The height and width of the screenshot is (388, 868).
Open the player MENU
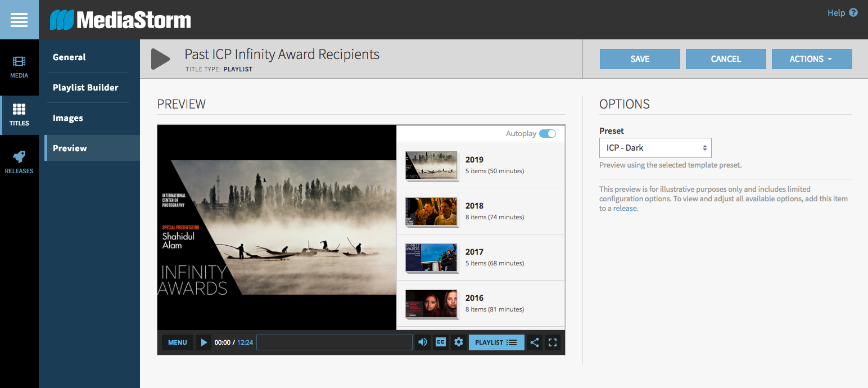[x=177, y=342]
